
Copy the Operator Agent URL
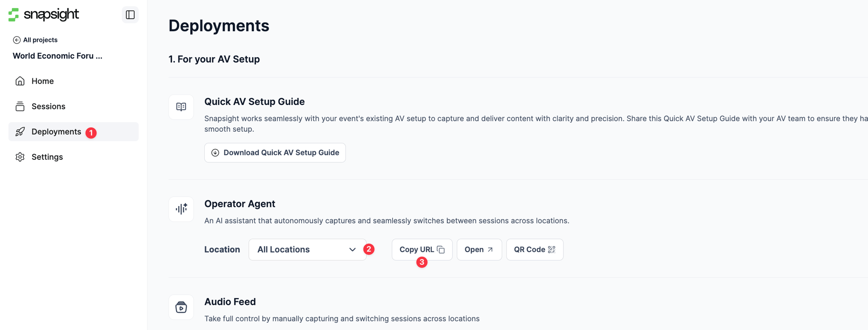[x=422, y=250]
